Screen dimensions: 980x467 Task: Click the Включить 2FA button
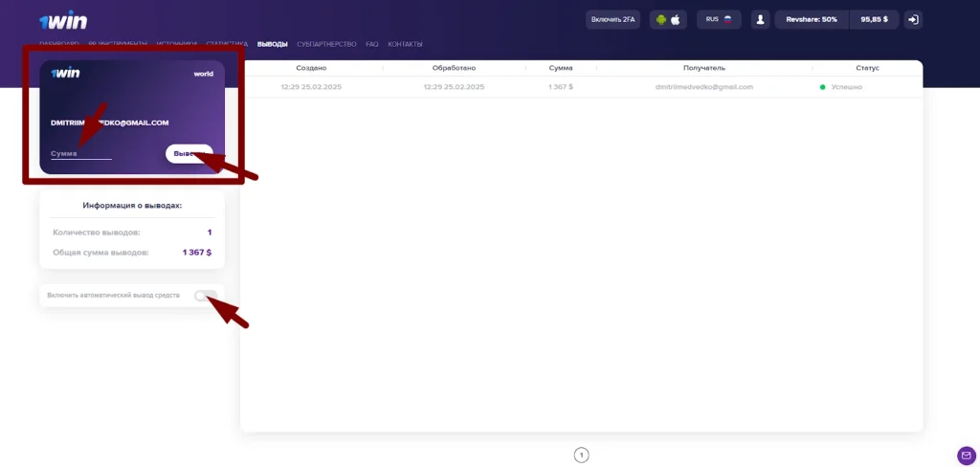(x=612, y=20)
